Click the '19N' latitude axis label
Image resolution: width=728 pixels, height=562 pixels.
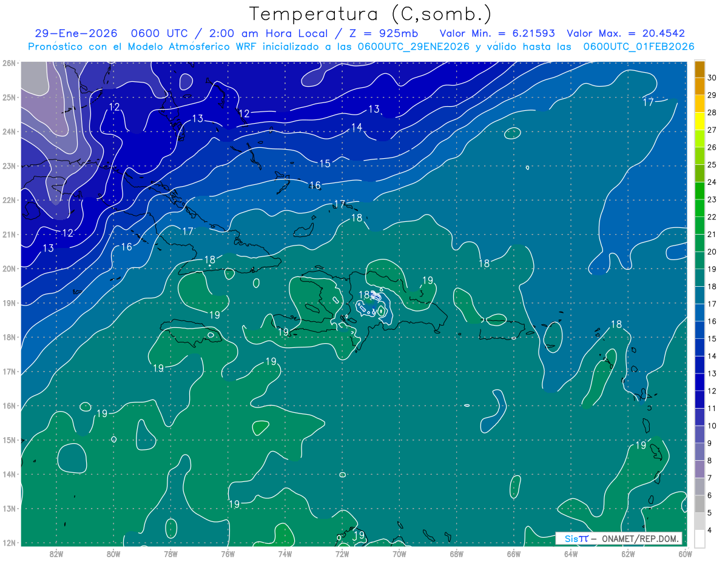(8, 303)
